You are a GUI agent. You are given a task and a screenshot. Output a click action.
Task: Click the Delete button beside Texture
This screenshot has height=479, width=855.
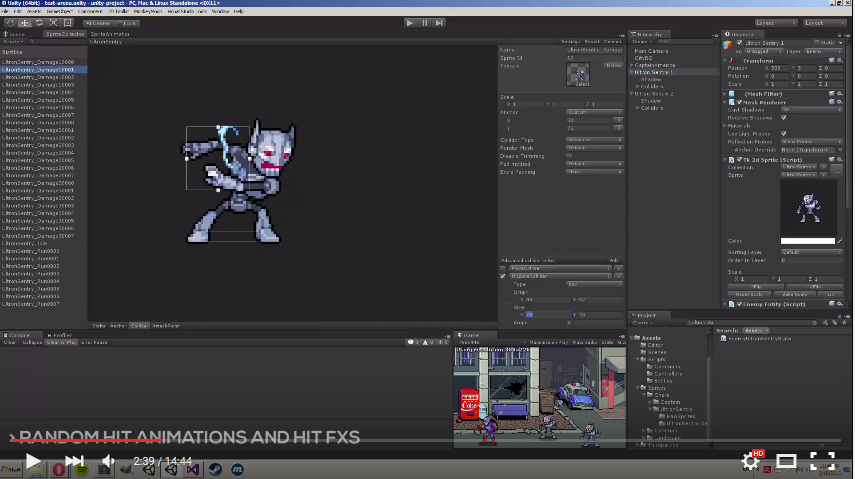click(612, 65)
